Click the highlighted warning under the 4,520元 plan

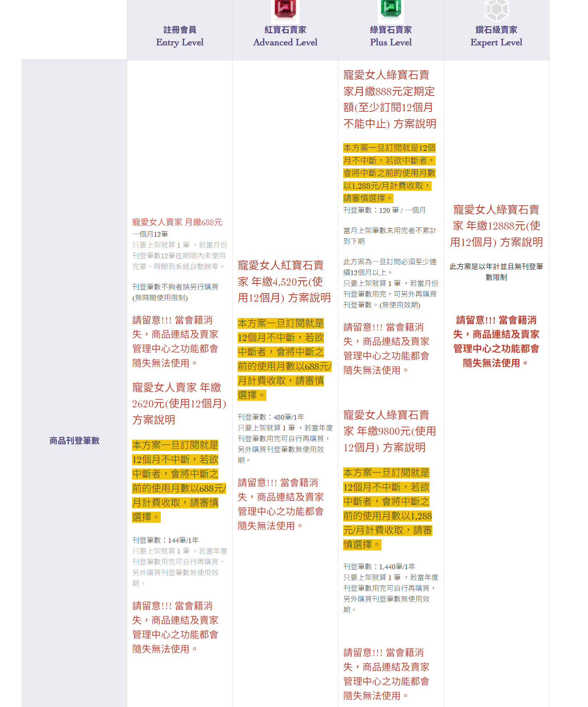click(284, 359)
